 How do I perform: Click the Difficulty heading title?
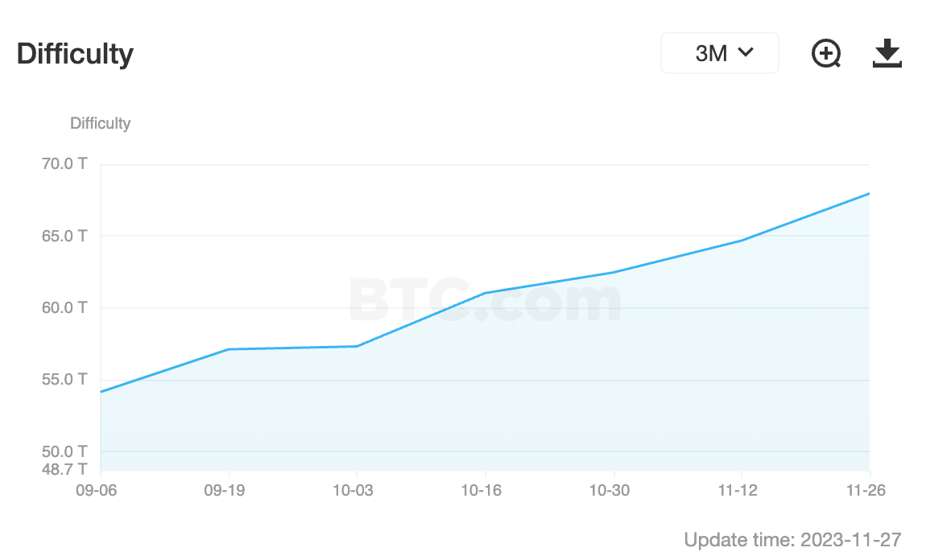coord(75,54)
